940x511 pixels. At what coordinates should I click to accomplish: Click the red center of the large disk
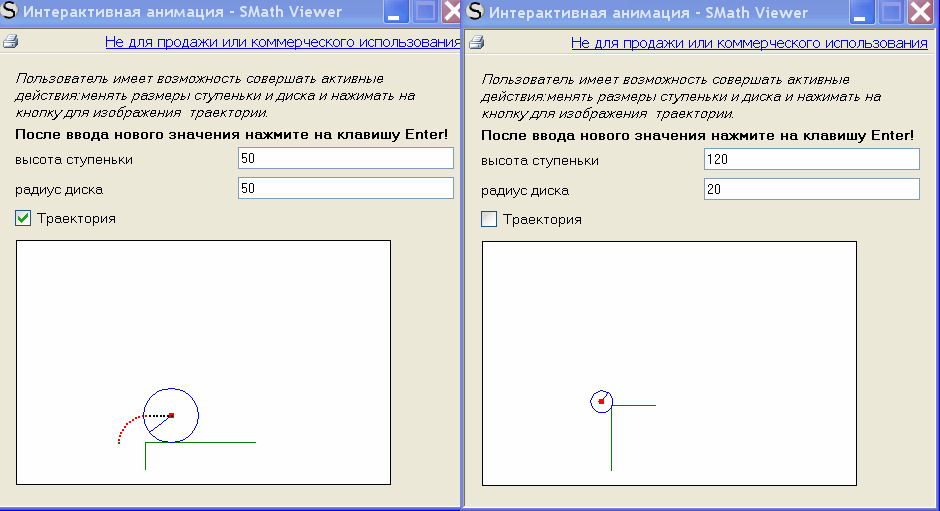pos(171,415)
